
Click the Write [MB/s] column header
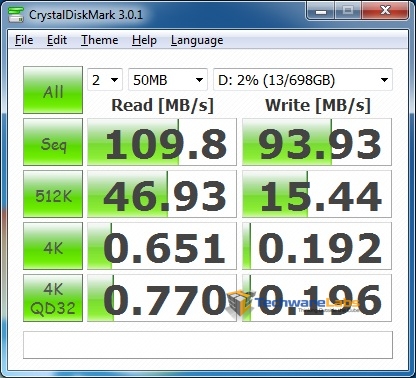pyautogui.click(x=318, y=105)
